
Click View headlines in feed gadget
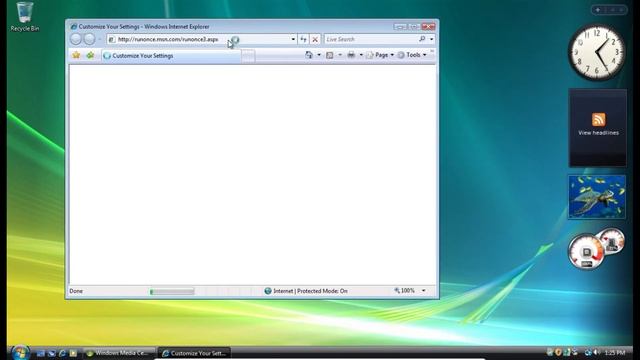click(598, 133)
